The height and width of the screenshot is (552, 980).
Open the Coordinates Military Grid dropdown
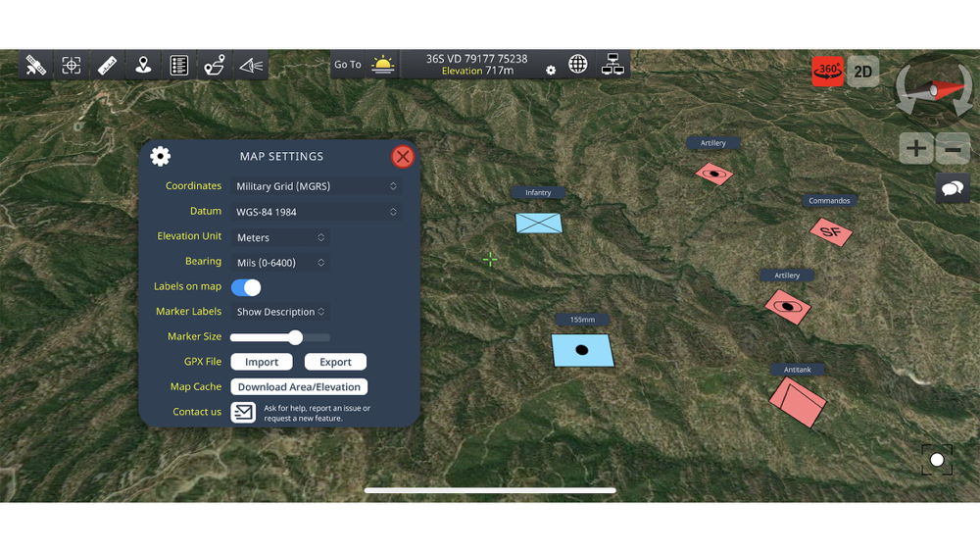coord(317,185)
